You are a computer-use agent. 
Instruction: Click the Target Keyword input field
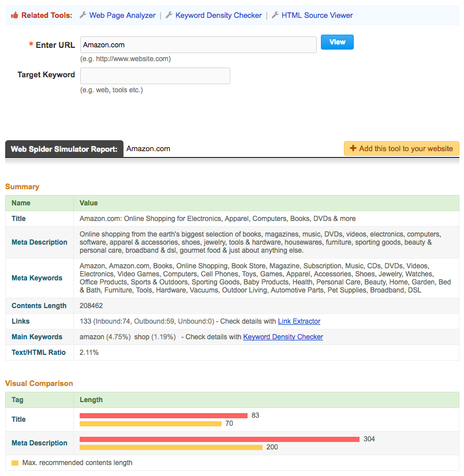click(x=155, y=76)
